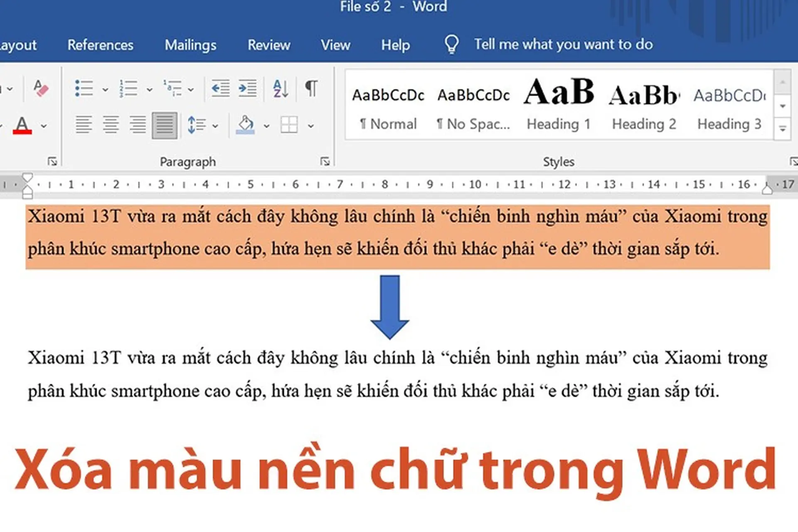The width and height of the screenshot is (798, 532).
Task: Select the Shading paint bucket icon
Action: (245, 123)
